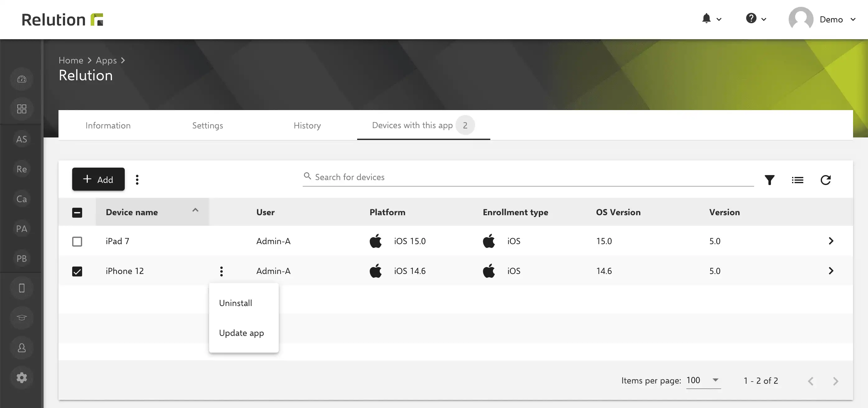The width and height of the screenshot is (868, 408).
Task: Check the iPad 7 checkbox
Action: 77,242
